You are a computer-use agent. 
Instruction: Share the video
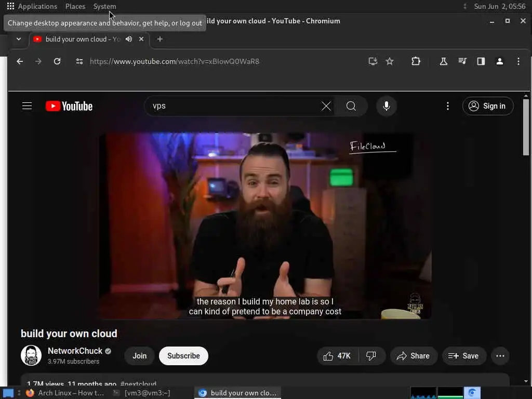click(414, 356)
